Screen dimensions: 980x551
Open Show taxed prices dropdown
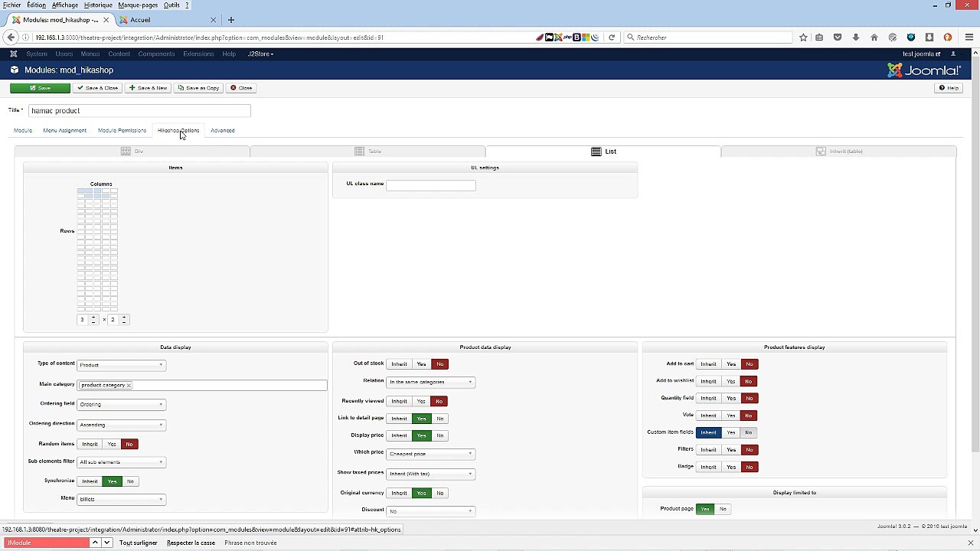tap(430, 474)
